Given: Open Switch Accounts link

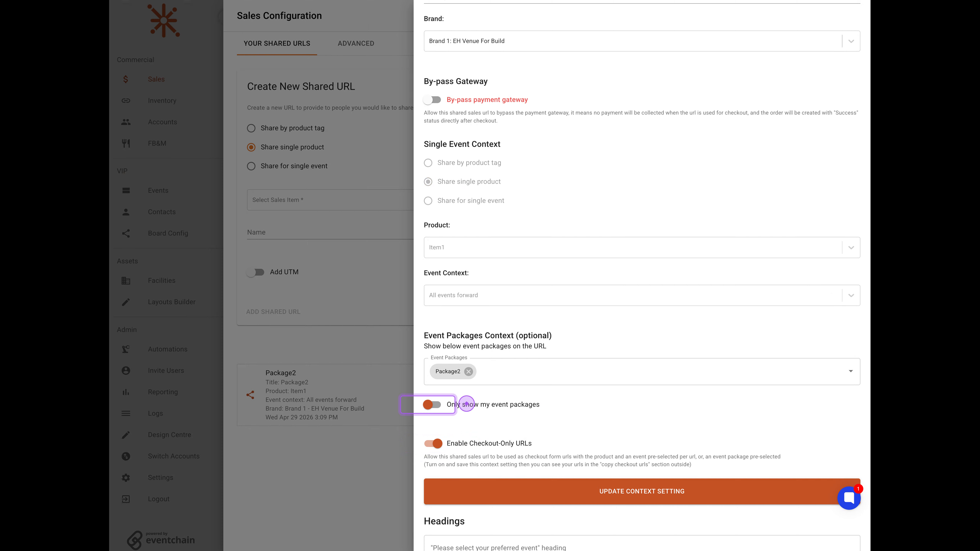Looking at the screenshot, I should [x=173, y=456].
